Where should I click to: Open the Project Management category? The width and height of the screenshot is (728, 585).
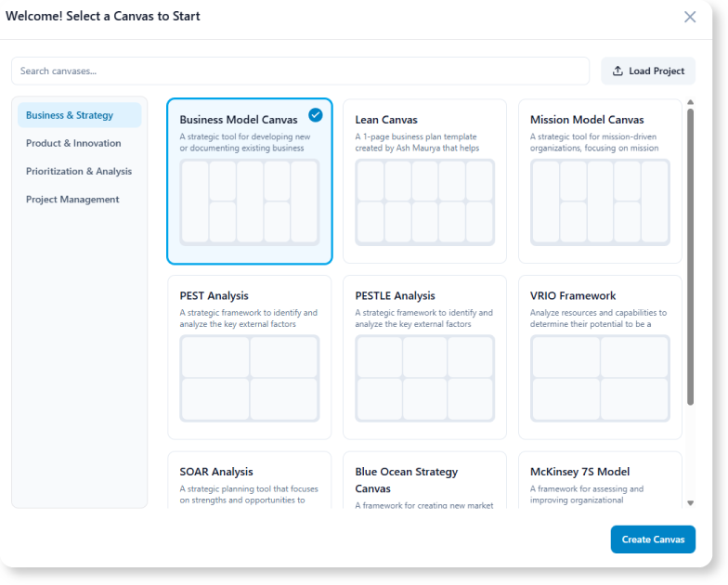(79, 199)
